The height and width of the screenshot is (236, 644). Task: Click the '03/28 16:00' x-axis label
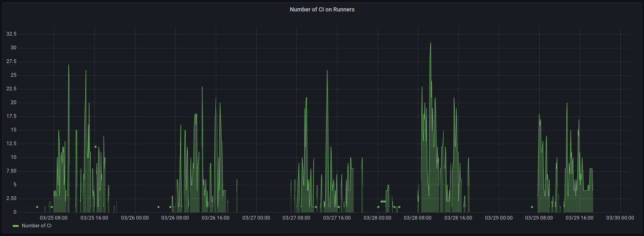458,218
